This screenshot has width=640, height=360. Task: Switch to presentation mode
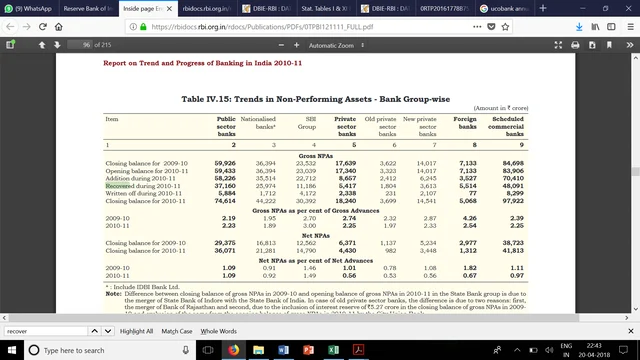coord(558,45)
